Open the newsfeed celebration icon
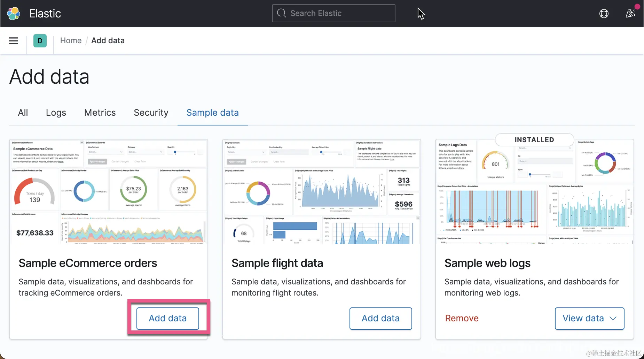This screenshot has width=644, height=359. (x=630, y=14)
